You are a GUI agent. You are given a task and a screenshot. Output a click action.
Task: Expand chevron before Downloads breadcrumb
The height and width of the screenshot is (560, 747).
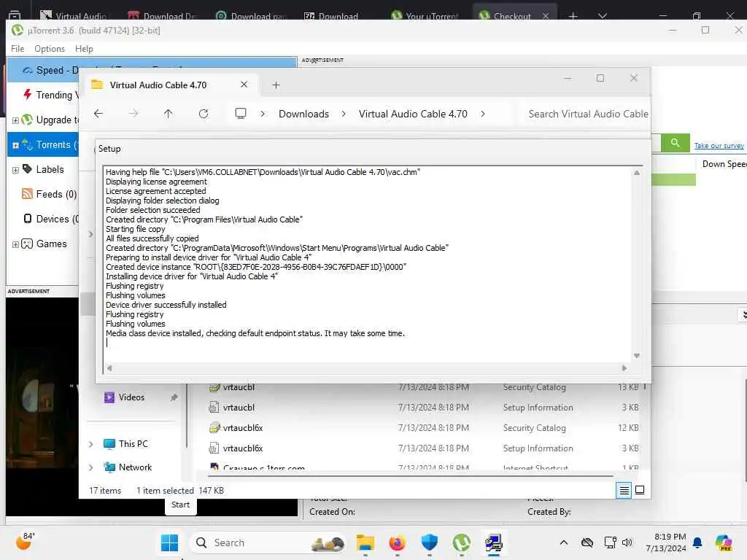click(263, 114)
